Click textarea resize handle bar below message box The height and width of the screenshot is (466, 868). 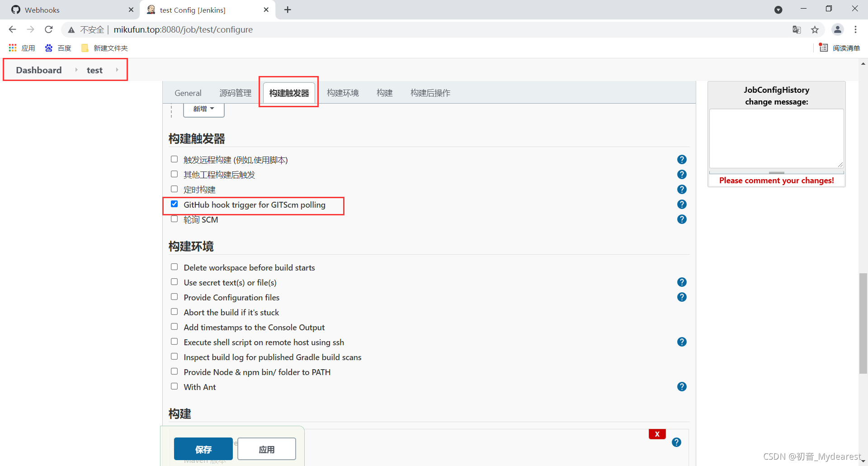(x=776, y=172)
